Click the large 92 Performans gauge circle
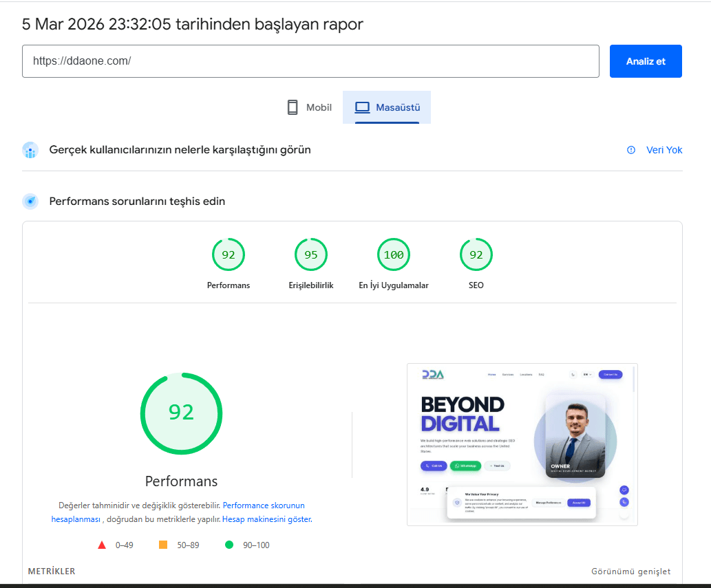Viewport: 711px width, 588px height. (182, 413)
